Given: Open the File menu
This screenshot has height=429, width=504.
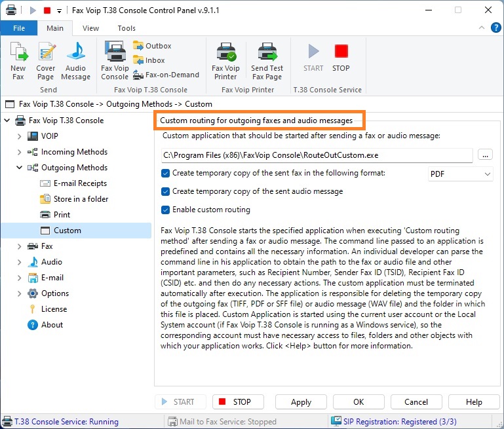Looking at the screenshot, I should (x=19, y=28).
